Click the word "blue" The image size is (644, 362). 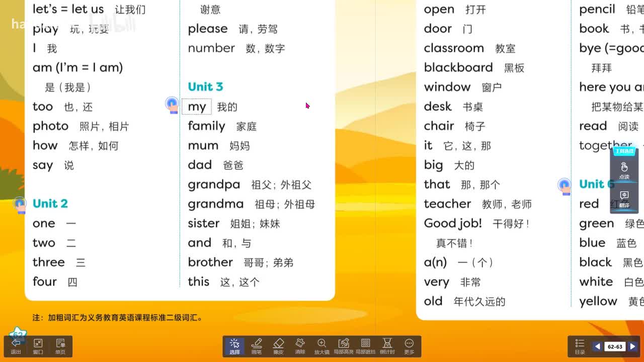click(x=592, y=243)
